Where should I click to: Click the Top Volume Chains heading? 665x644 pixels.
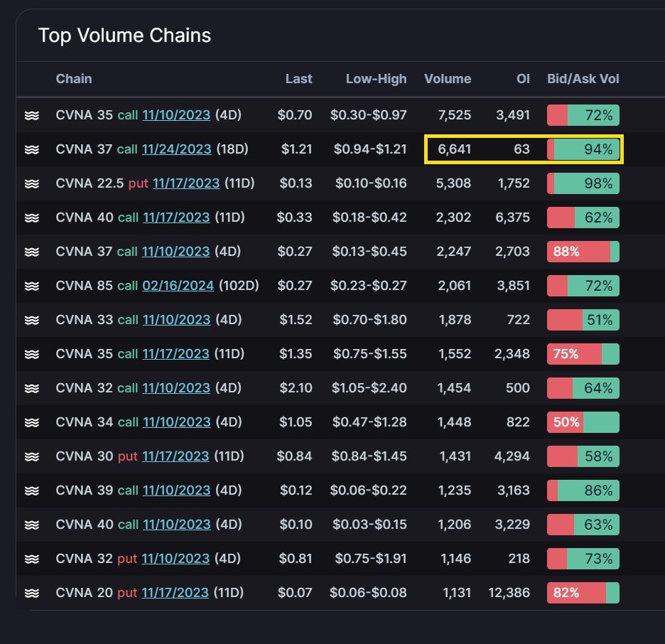pyautogui.click(x=125, y=36)
